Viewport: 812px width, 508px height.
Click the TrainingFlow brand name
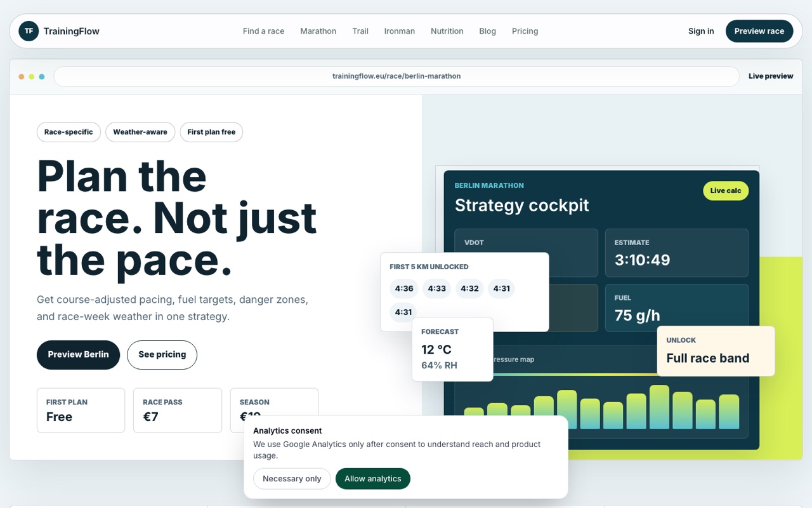[x=71, y=31]
